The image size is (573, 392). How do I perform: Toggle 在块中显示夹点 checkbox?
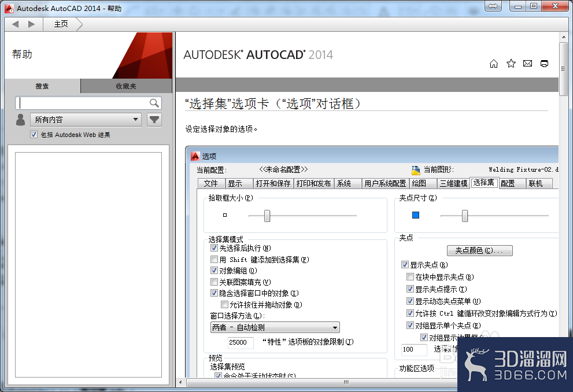tap(411, 276)
